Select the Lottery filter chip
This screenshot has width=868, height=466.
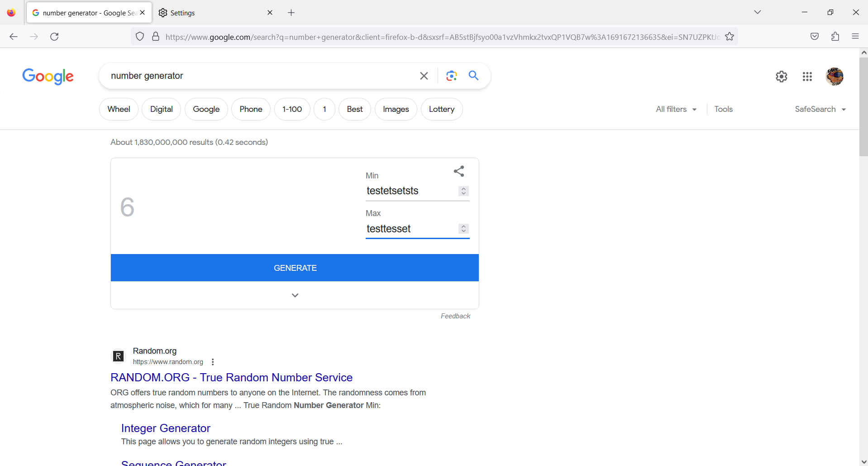[x=442, y=109]
